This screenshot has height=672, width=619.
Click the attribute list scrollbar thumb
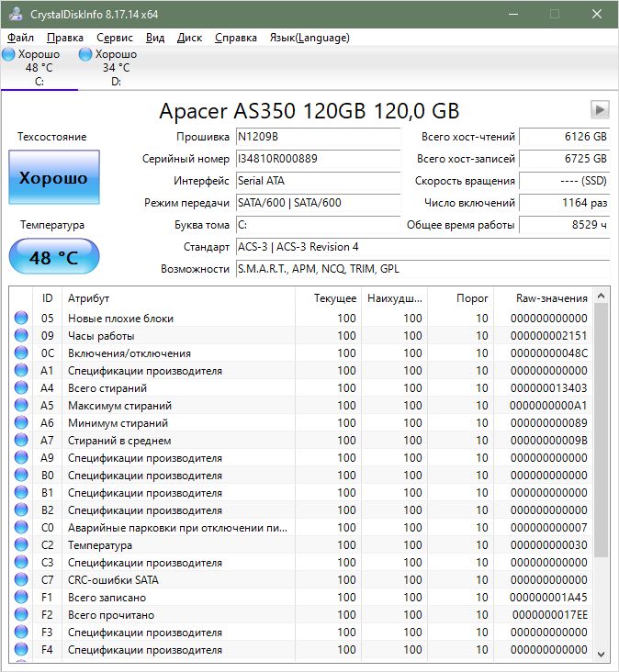[601, 431]
